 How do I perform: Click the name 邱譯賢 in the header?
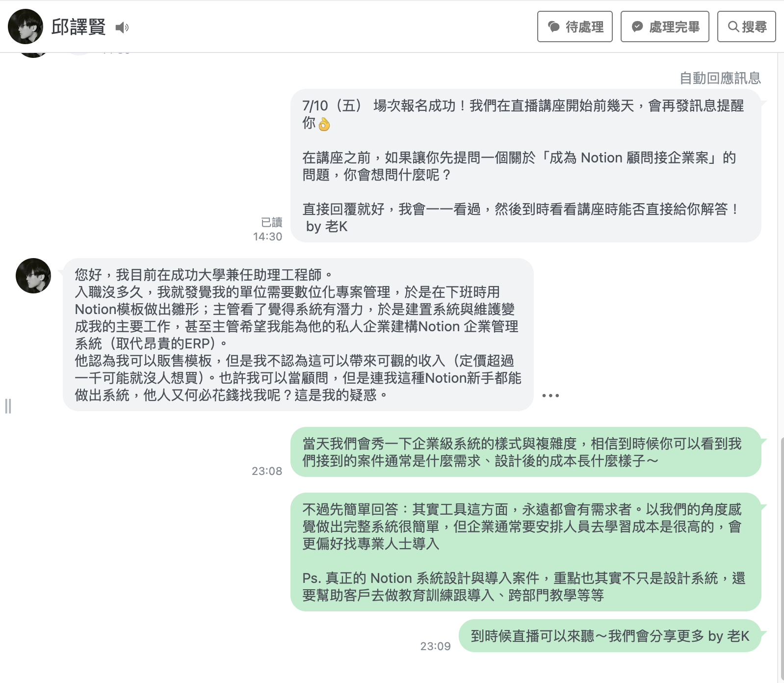[78, 27]
